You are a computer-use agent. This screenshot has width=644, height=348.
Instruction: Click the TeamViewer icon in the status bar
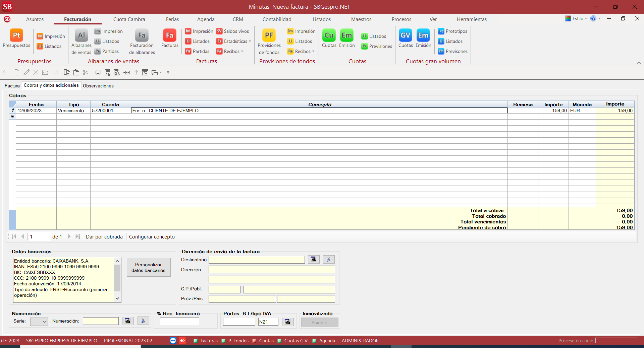pos(173,341)
